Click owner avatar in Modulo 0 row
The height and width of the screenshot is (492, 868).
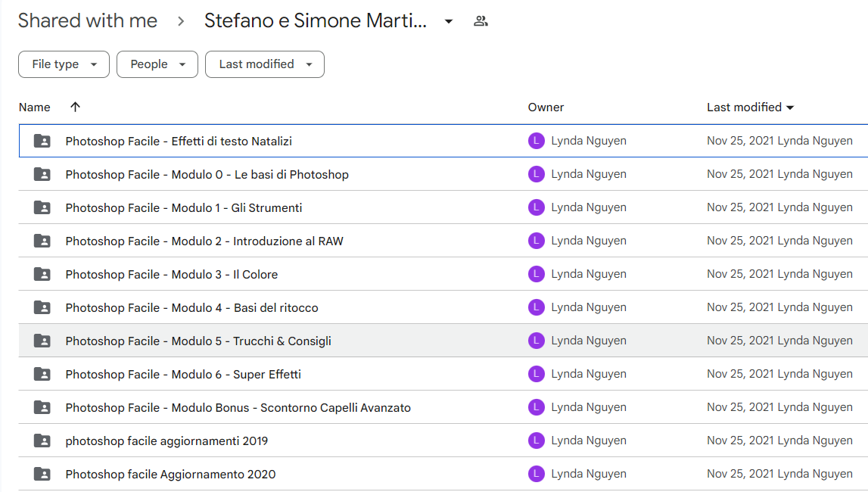[x=536, y=174]
